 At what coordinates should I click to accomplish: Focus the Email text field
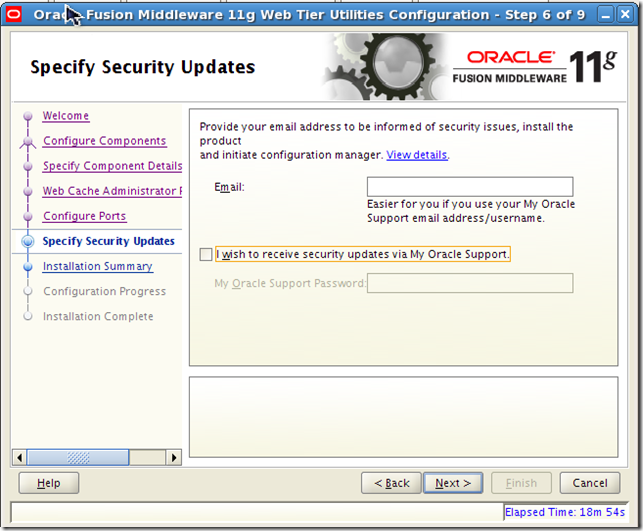469,187
